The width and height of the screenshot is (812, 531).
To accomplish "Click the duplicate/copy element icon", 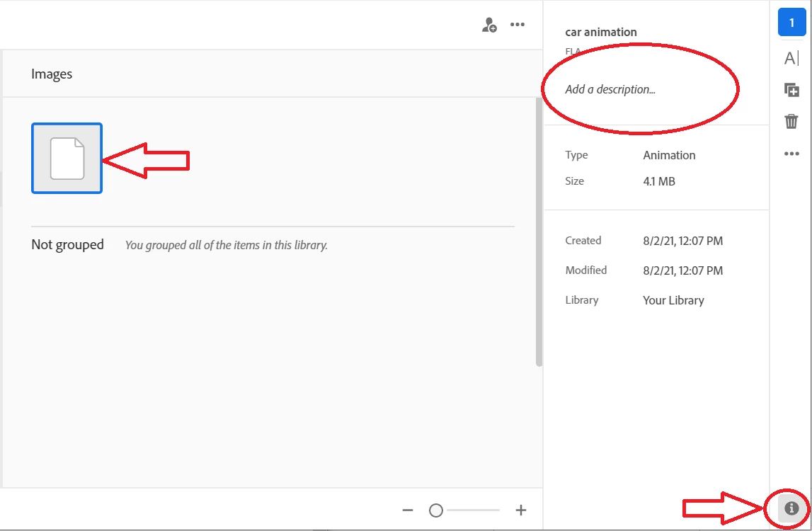I will pos(791,90).
